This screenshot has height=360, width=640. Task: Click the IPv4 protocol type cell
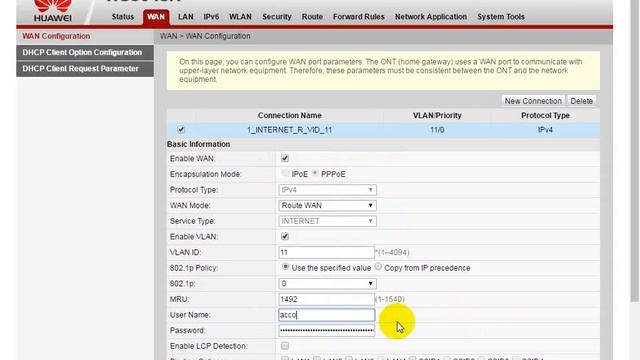click(x=545, y=130)
